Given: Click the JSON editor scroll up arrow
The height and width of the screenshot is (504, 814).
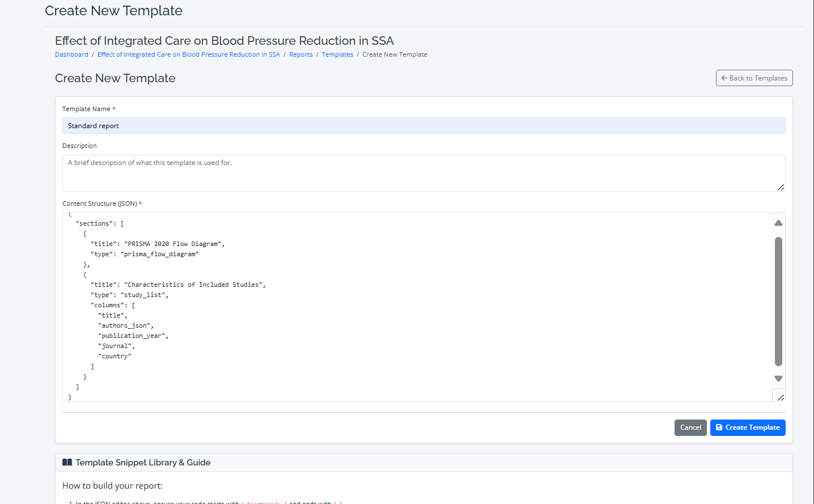Looking at the screenshot, I should click(x=778, y=223).
